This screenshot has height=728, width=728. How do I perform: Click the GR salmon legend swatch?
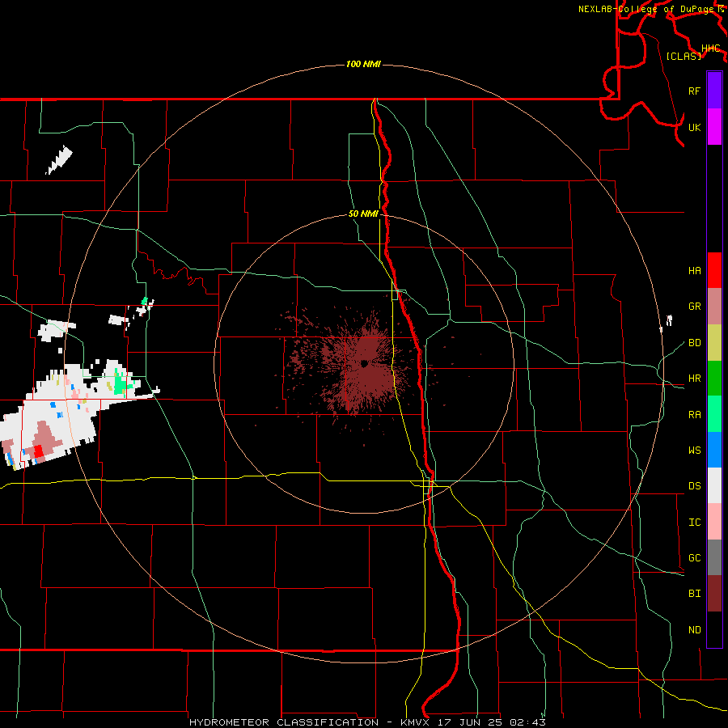point(714,307)
